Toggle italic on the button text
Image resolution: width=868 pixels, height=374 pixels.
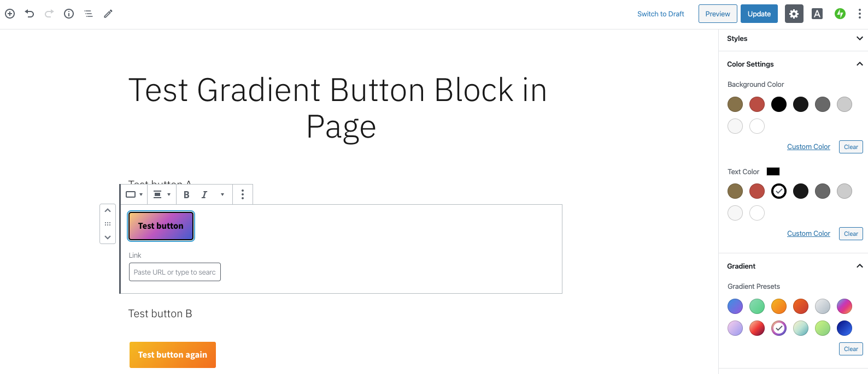pyautogui.click(x=204, y=194)
